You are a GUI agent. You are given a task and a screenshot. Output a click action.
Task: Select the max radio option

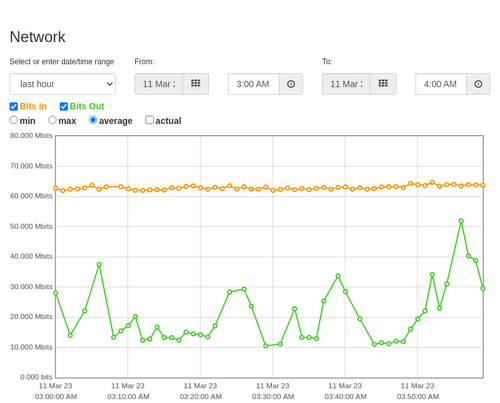(x=52, y=120)
